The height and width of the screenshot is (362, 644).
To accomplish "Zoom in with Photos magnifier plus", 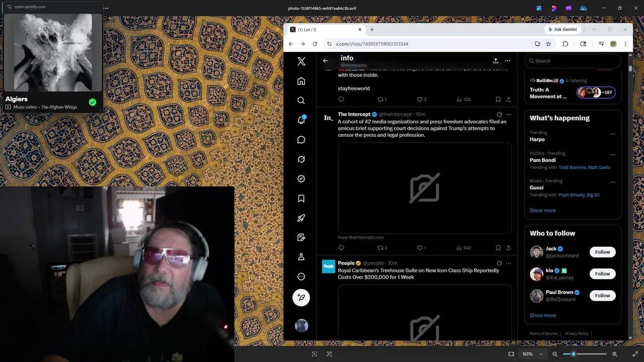I will pos(615,354).
